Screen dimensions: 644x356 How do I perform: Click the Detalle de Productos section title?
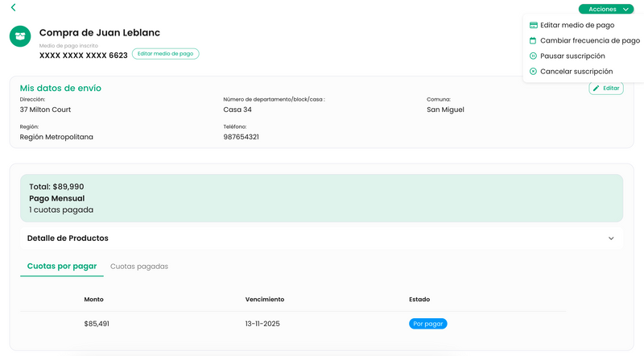coord(68,238)
